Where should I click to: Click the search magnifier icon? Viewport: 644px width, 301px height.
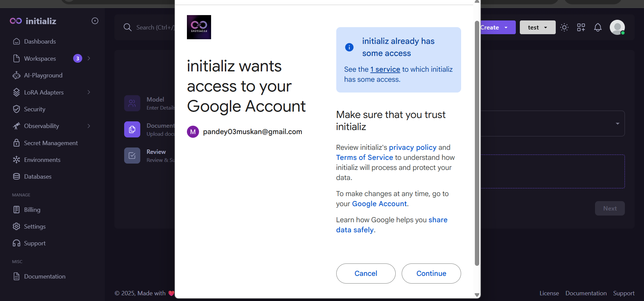click(127, 27)
